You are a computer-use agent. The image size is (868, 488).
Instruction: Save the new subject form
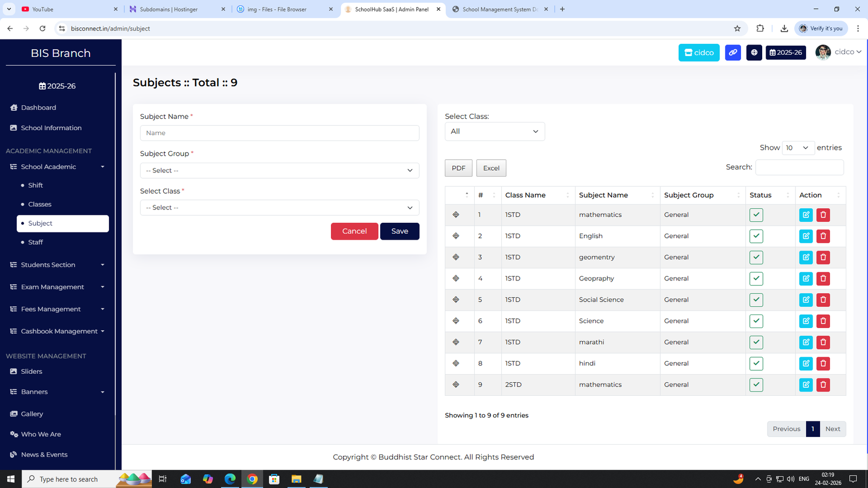[399, 231]
